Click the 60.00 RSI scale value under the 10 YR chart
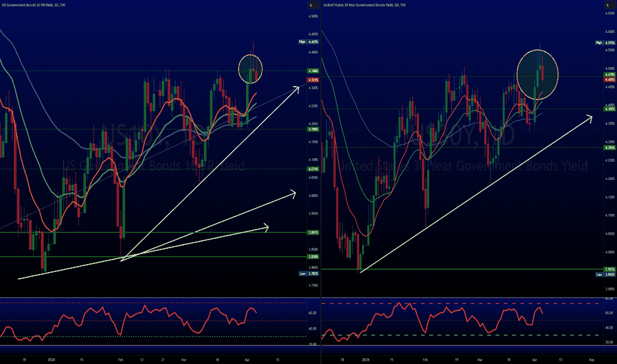The width and height of the screenshot is (617, 364). pyautogui.click(x=312, y=313)
